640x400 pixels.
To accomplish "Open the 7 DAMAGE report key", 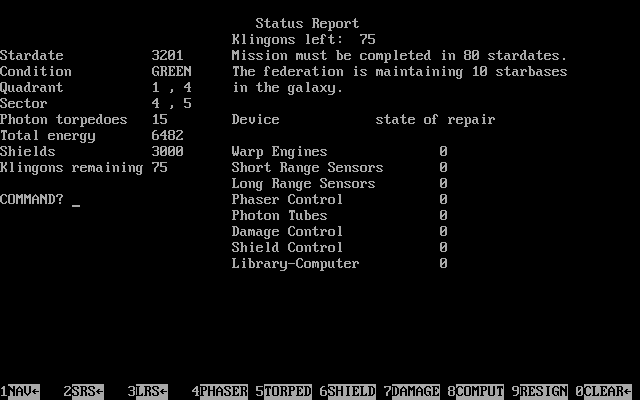I will 412,391.
